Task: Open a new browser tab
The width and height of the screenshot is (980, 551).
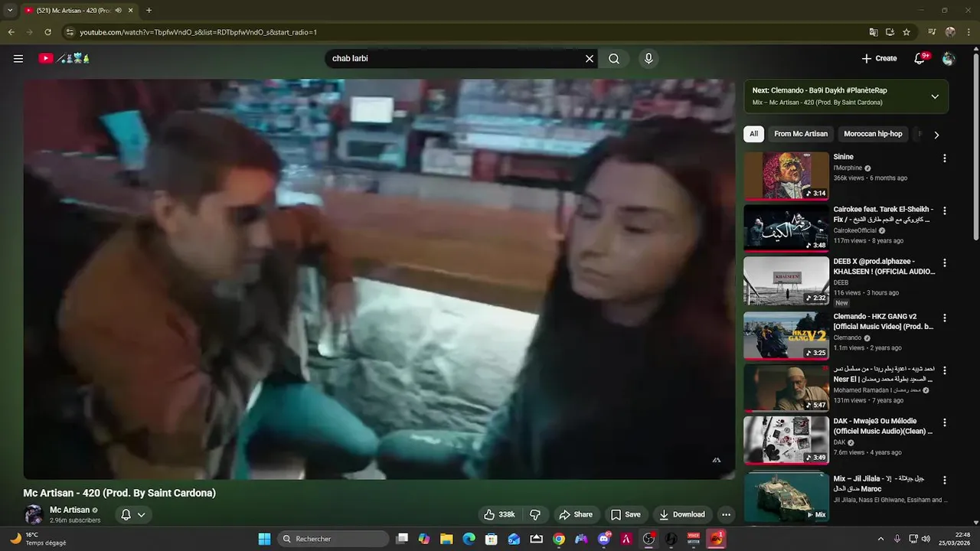Action: [x=149, y=11]
